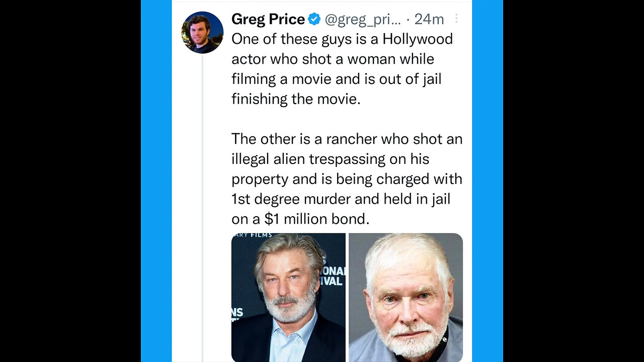This screenshot has height=362, width=644.
Task: Click the blue verified checkmark badge
Action: click(314, 20)
